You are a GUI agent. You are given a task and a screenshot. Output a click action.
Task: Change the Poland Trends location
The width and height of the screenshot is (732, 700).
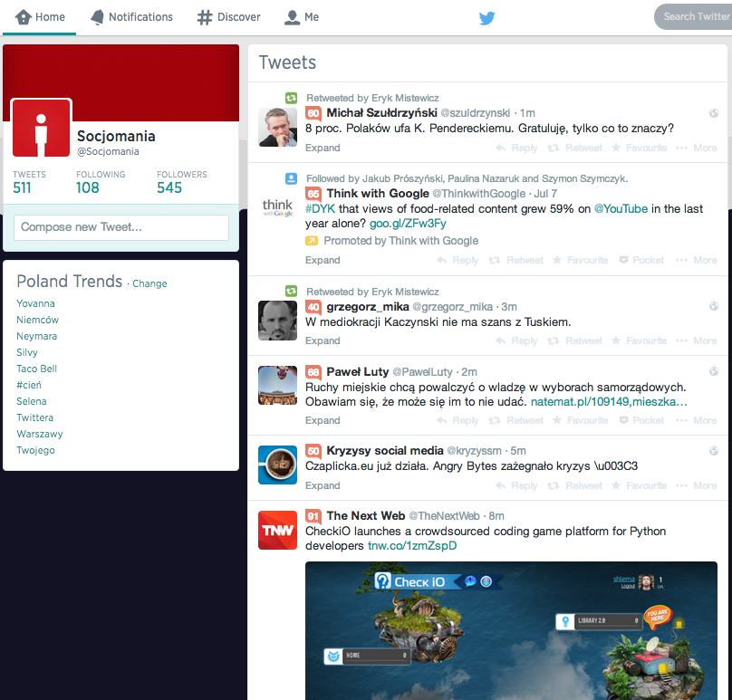pos(149,283)
